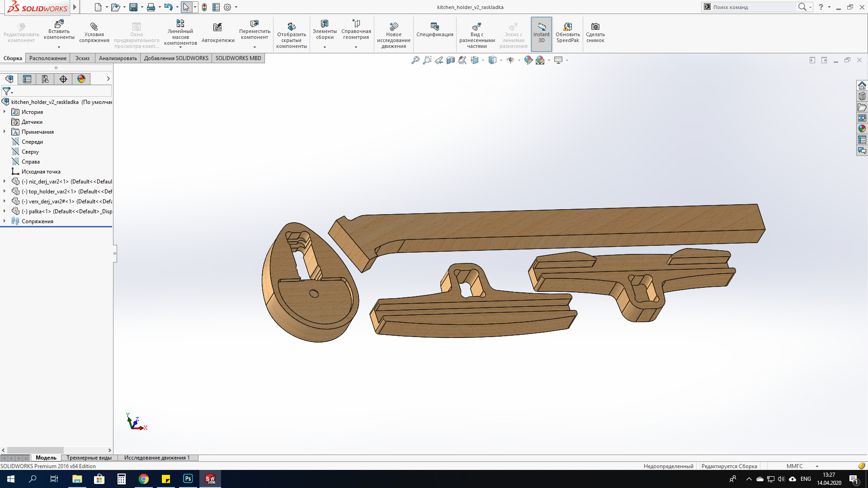This screenshot has height=488, width=868.
Task: Click Print icon in quick access toolbar
Action: click(x=151, y=7)
